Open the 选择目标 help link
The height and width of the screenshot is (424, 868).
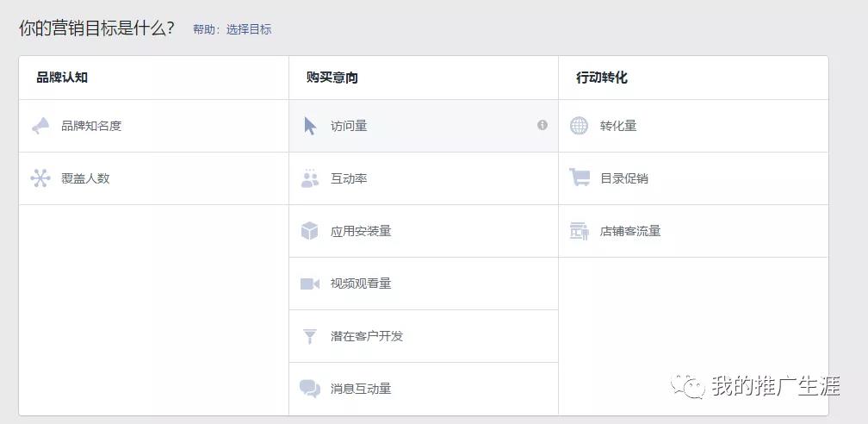coord(249,29)
